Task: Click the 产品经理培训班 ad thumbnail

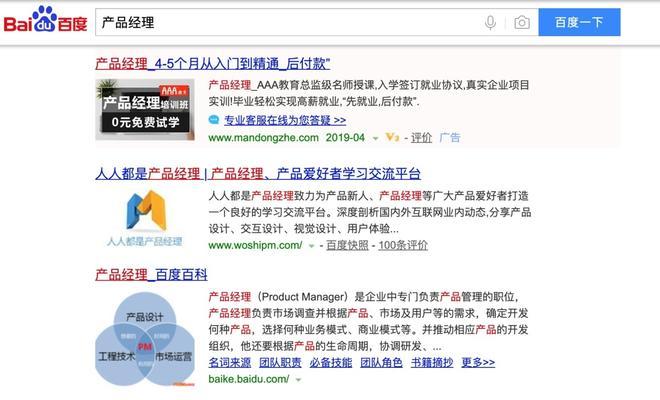Action: pyautogui.click(x=145, y=109)
